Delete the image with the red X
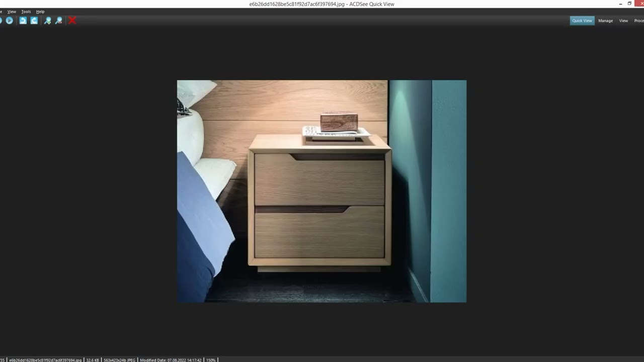The height and width of the screenshot is (362, 644). (72, 21)
